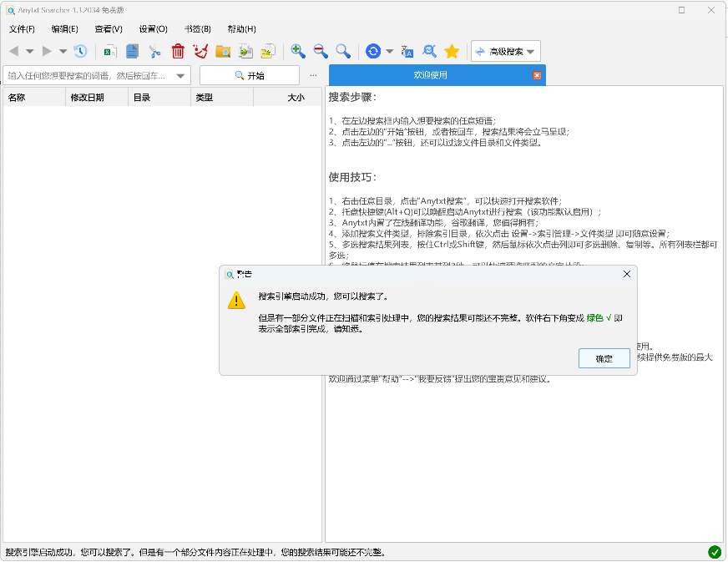
Task: Go forward with the right arrow icon
Action: pos(47,51)
